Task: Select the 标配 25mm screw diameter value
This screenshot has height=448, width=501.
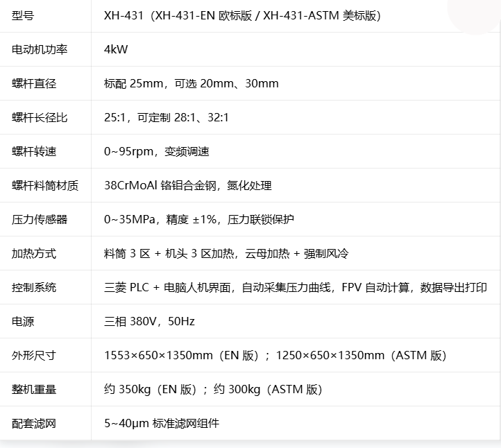Action: coord(191,84)
